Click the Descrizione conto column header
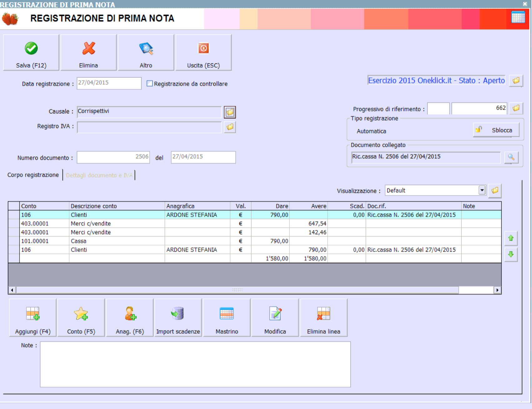Image resolution: width=532 pixels, height=409 pixels. [117, 206]
